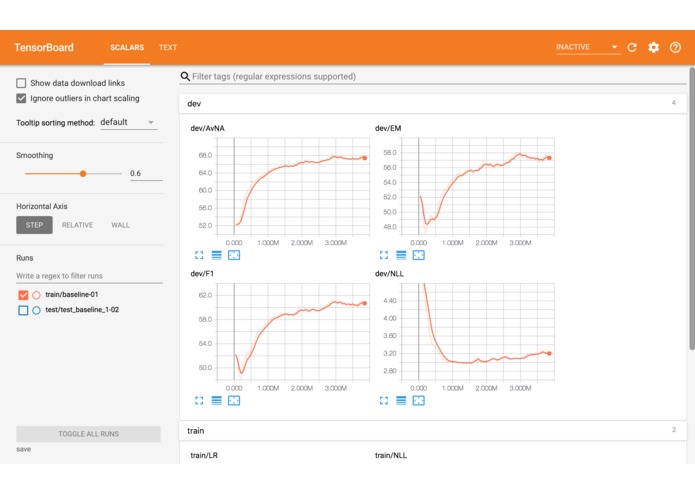The height and width of the screenshot is (494, 695).
Task: Fit domain to data on dev/NLL chart
Action: [418, 401]
